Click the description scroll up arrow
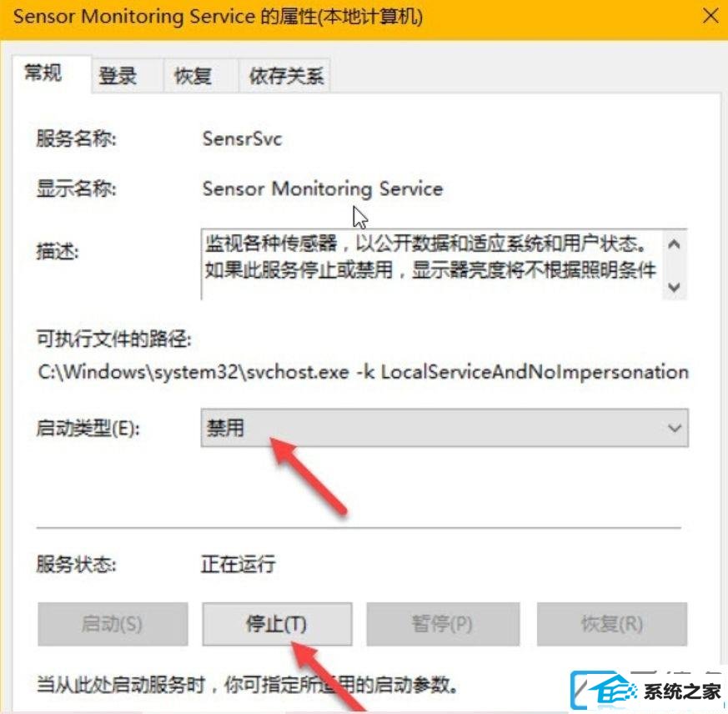Screen dimensions: 728x714 pos(674,244)
